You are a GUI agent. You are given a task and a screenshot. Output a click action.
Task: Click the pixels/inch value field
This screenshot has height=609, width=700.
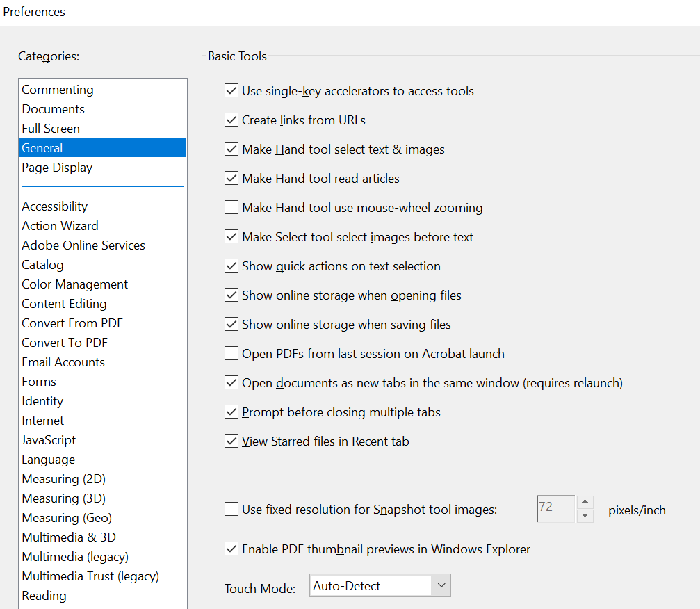[x=555, y=509]
